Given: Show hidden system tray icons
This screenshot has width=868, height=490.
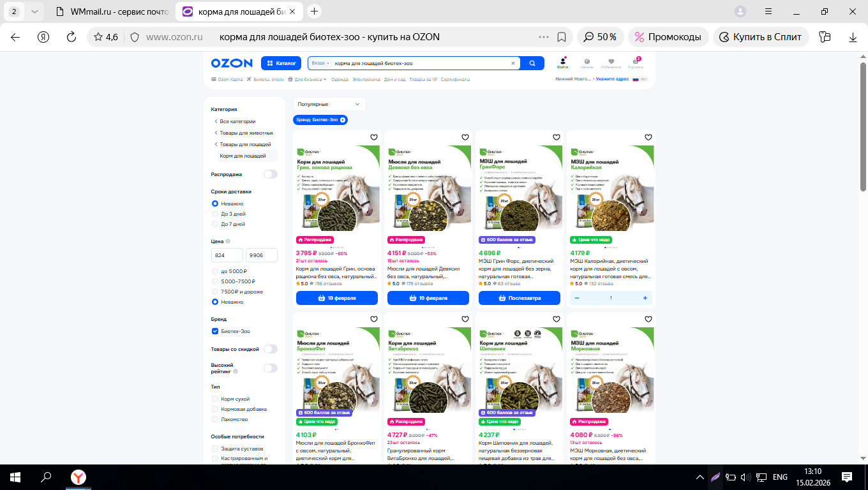Looking at the screenshot, I should coord(700,477).
